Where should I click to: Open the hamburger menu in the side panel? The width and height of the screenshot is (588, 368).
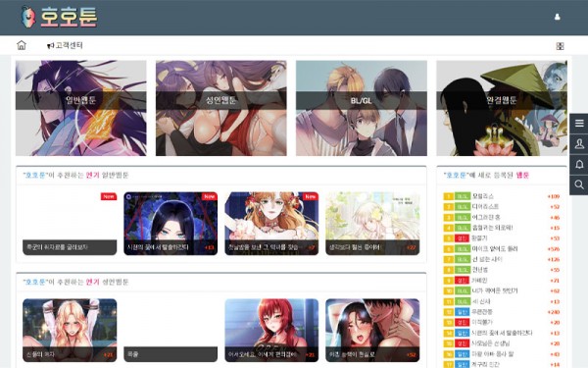pos(579,124)
